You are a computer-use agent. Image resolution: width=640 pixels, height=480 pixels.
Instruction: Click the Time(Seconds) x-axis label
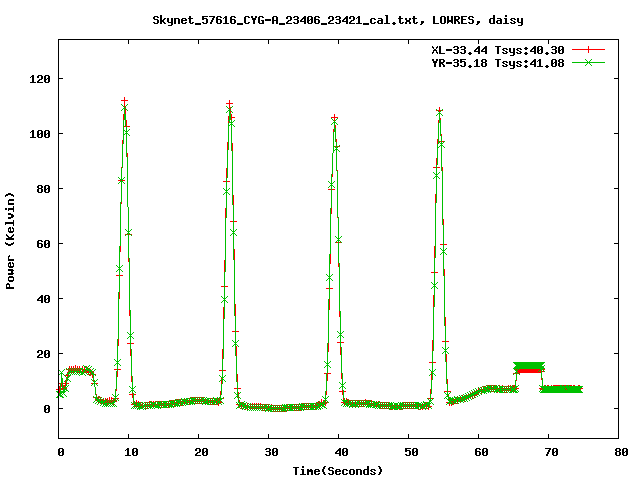(338, 471)
